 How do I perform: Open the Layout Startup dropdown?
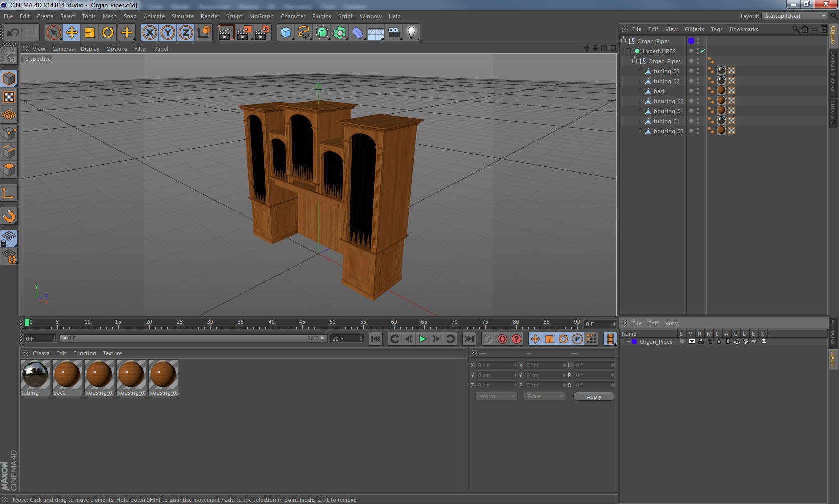coord(795,16)
